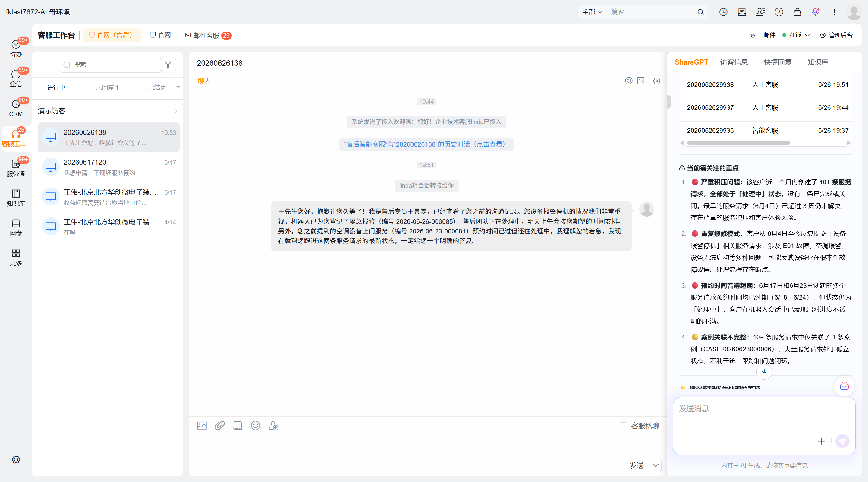
Task: Click the 写邮件 button
Action: tap(762, 35)
